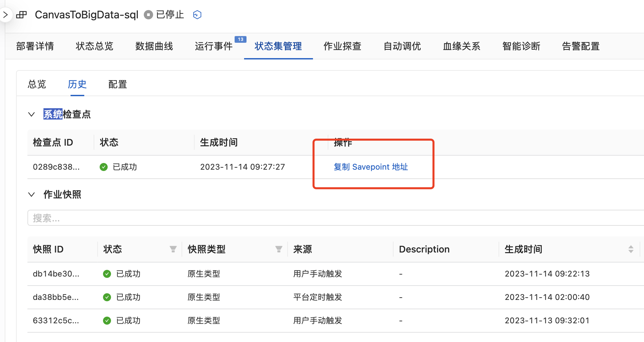Click checkpoint ID 0289c838...
This screenshot has width=644, height=342.
click(56, 167)
